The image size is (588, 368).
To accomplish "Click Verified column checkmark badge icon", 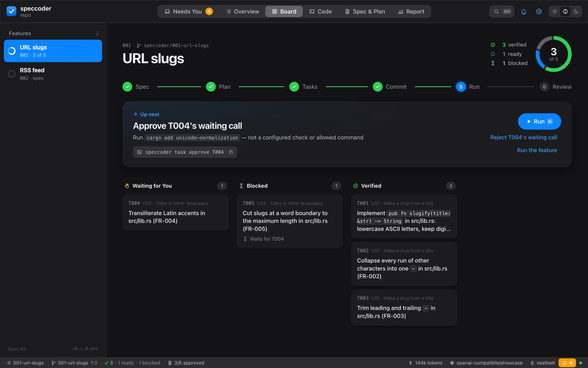I will (355, 186).
